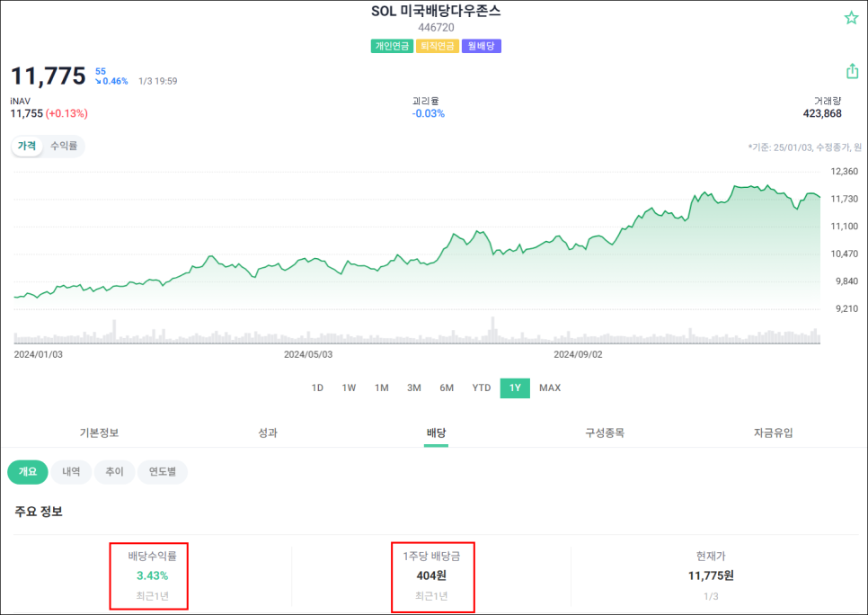Click the share icon
This screenshot has width=868, height=615.
(852, 71)
